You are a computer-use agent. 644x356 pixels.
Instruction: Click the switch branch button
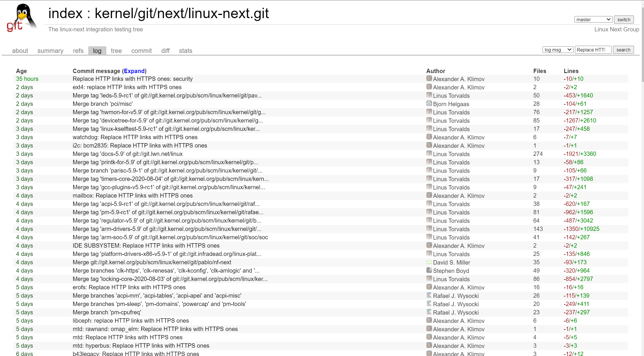click(x=624, y=20)
